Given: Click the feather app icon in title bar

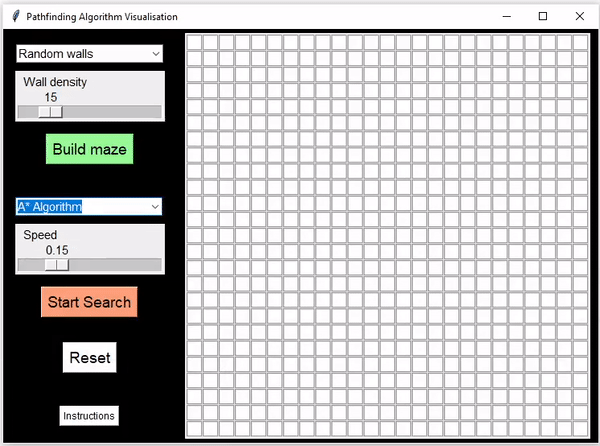Looking at the screenshot, I should pos(15,16).
